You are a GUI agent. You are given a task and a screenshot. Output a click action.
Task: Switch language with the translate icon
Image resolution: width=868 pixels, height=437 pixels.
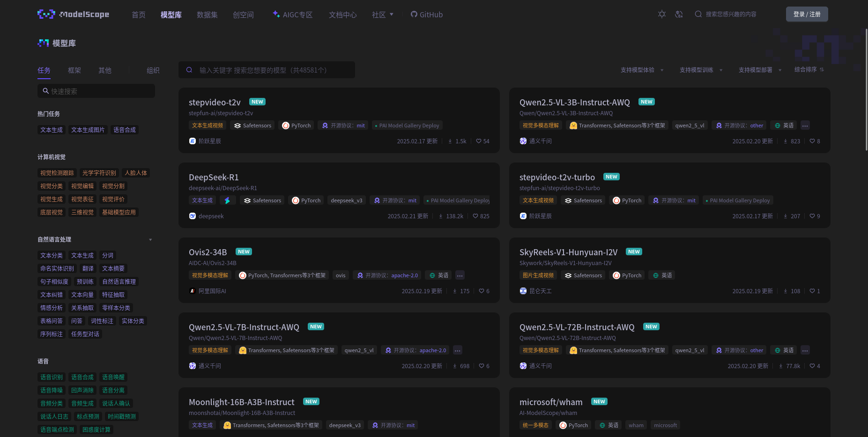click(679, 14)
